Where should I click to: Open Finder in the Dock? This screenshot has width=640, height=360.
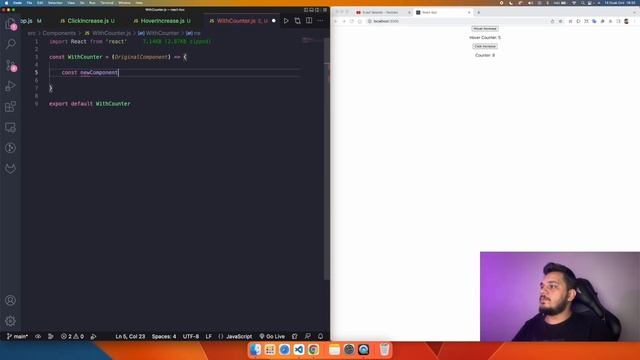pos(255,349)
